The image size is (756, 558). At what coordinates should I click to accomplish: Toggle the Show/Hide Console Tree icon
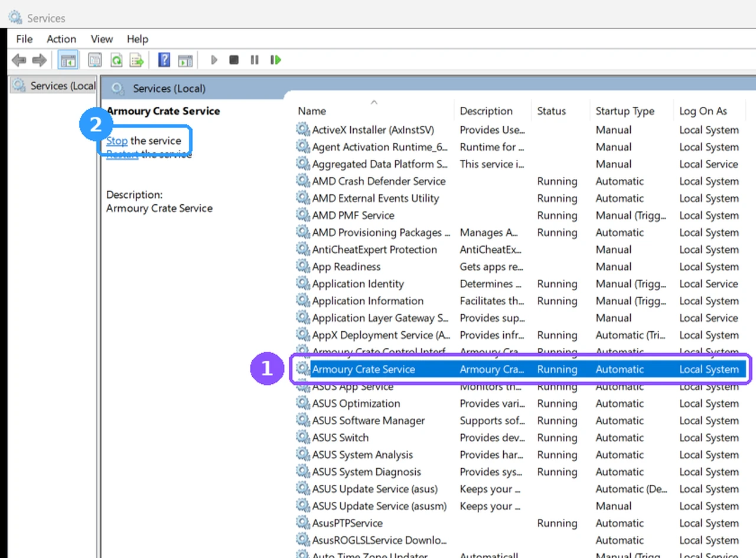[69, 60]
